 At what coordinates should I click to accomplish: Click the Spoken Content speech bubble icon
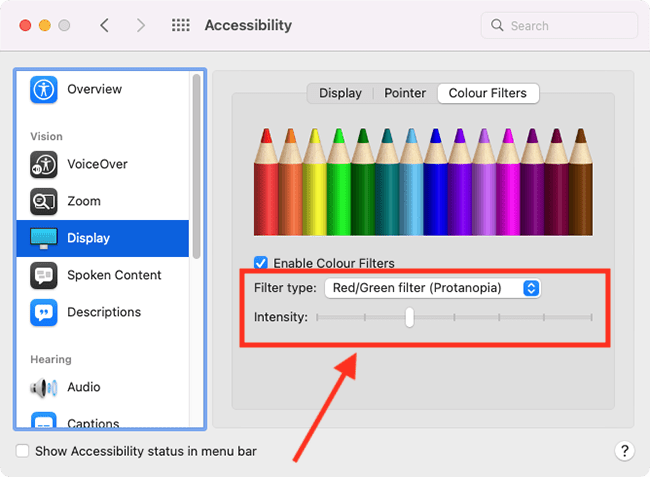click(44, 275)
